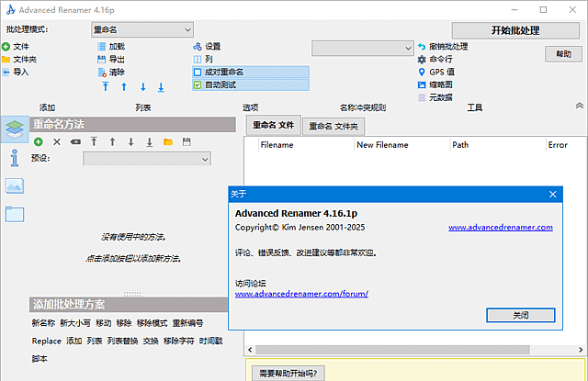Click 关闭 button in About dialog
This screenshot has width=588, height=381.
click(521, 315)
